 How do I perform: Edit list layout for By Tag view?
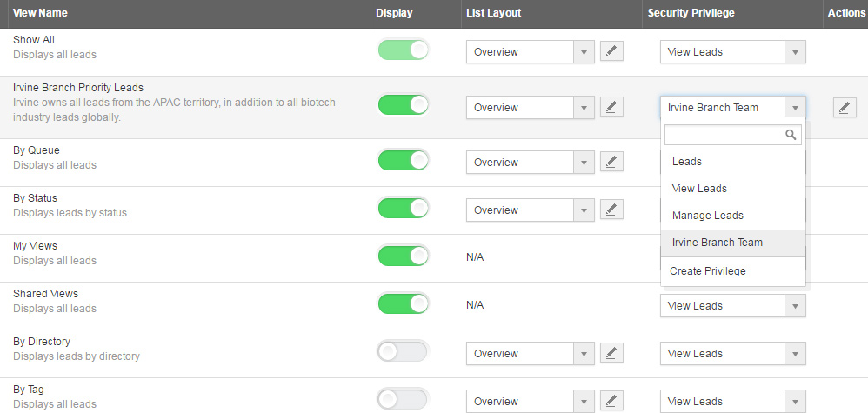(612, 402)
